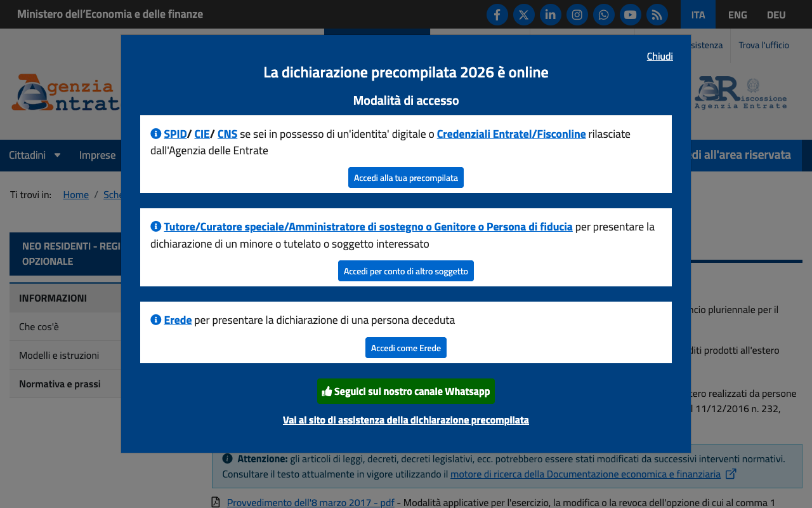Open the WhatsApp icon in top bar
The width and height of the screenshot is (812, 508).
604,15
